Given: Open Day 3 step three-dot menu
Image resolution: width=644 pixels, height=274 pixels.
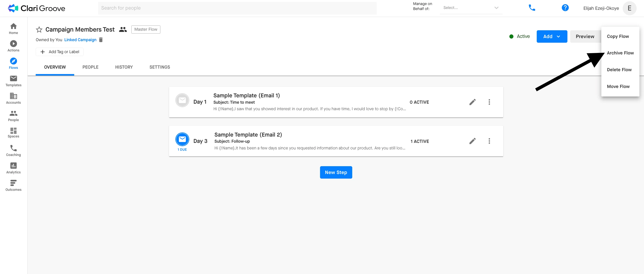Looking at the screenshot, I should click(489, 141).
